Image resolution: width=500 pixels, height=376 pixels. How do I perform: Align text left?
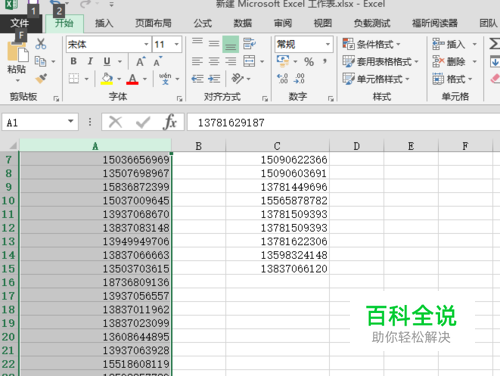(197, 61)
